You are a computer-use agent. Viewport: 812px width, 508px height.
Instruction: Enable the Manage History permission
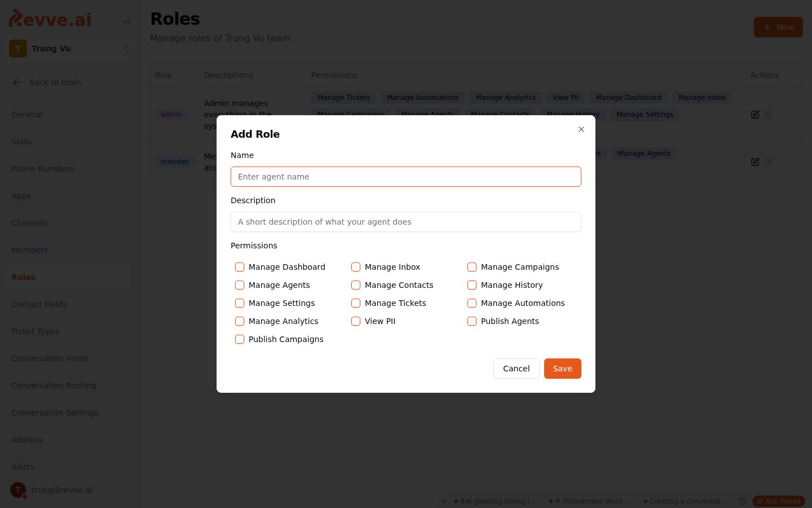(472, 285)
